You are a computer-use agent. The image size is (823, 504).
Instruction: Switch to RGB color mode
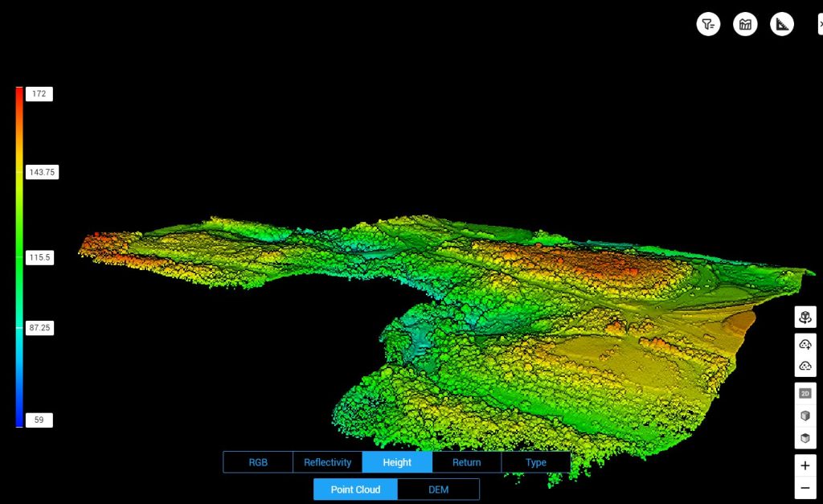point(258,462)
